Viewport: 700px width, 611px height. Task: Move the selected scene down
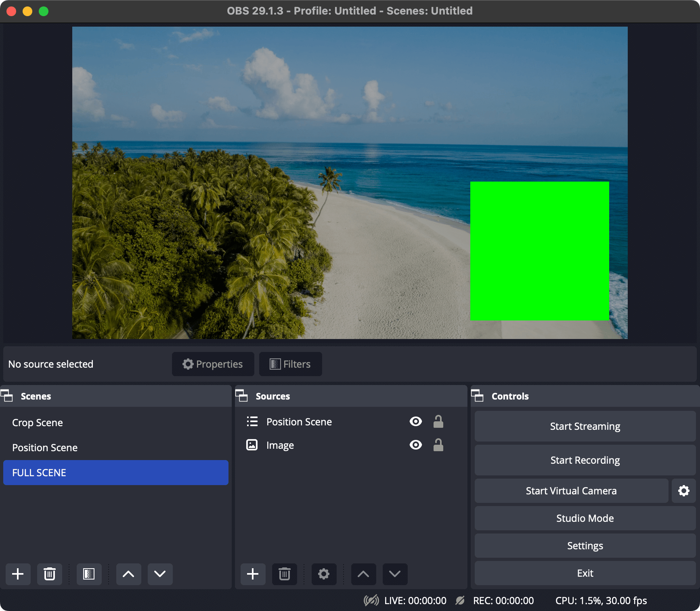(159, 574)
